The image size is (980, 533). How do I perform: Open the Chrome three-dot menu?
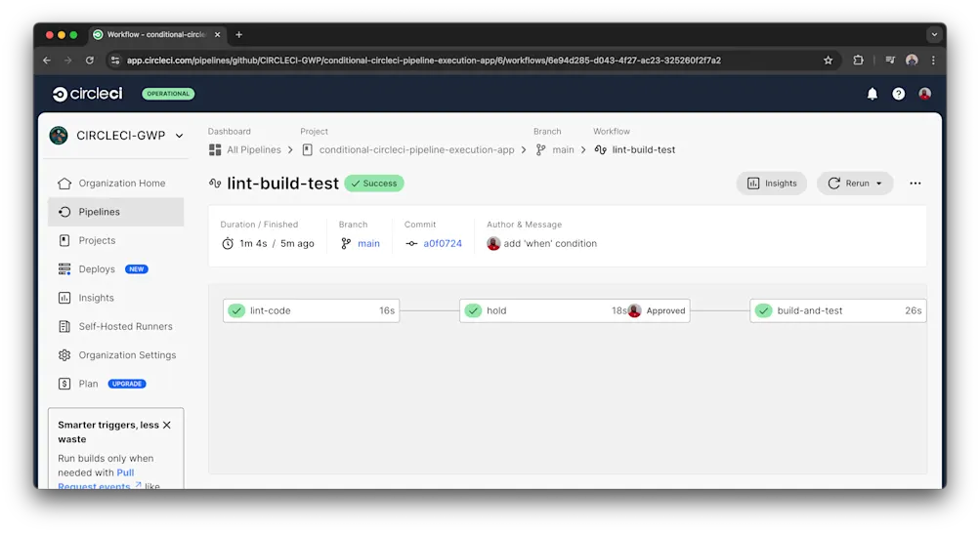click(934, 61)
